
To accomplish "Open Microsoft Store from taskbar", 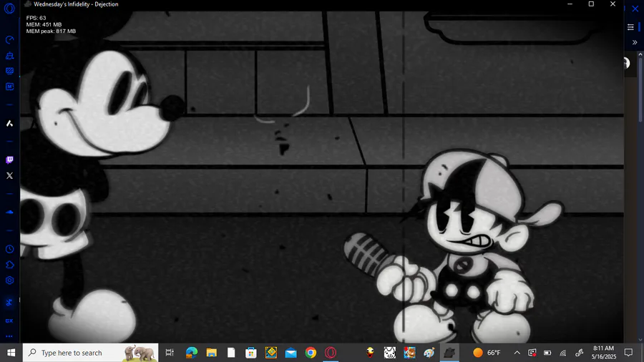I will tap(251, 353).
